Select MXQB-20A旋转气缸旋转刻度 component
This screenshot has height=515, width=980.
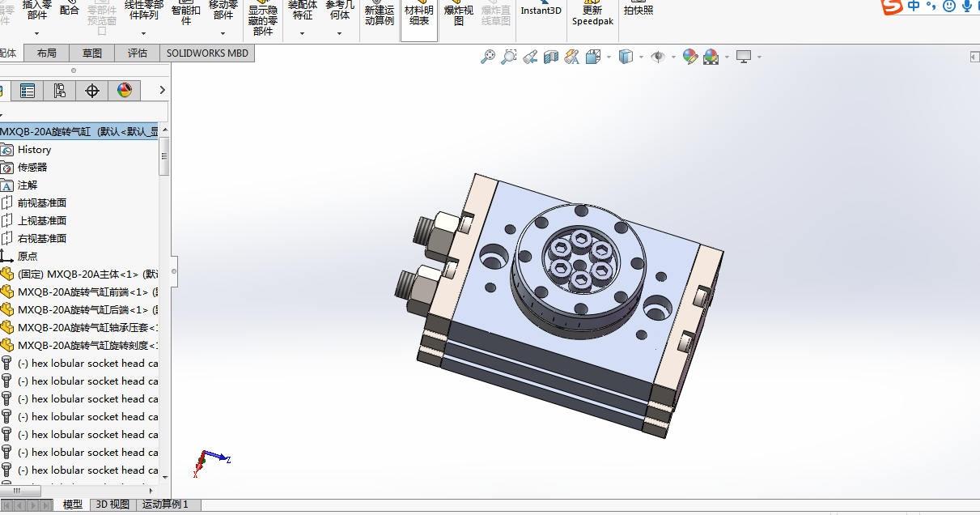(79, 346)
